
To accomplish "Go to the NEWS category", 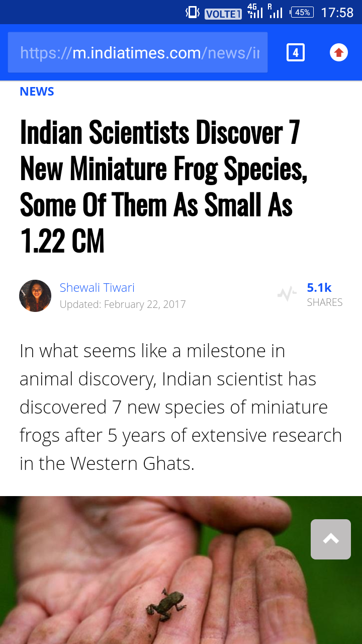I will coord(37,92).
